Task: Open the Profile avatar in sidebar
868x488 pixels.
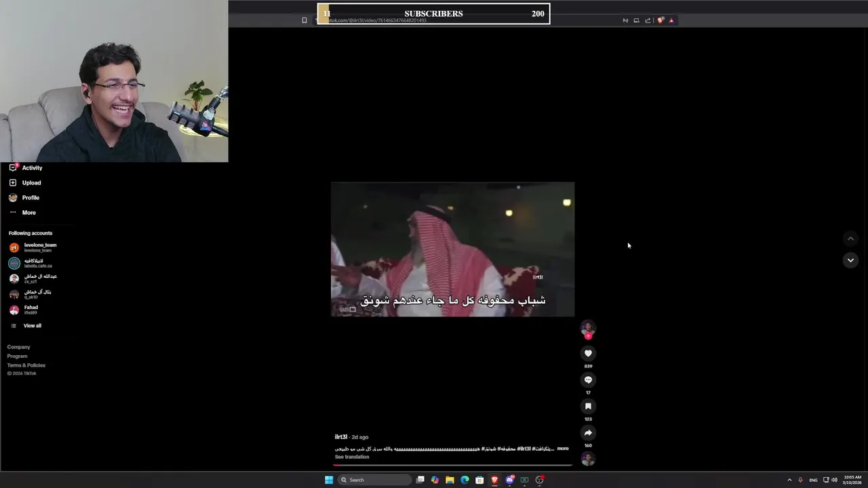Action: click(x=13, y=197)
